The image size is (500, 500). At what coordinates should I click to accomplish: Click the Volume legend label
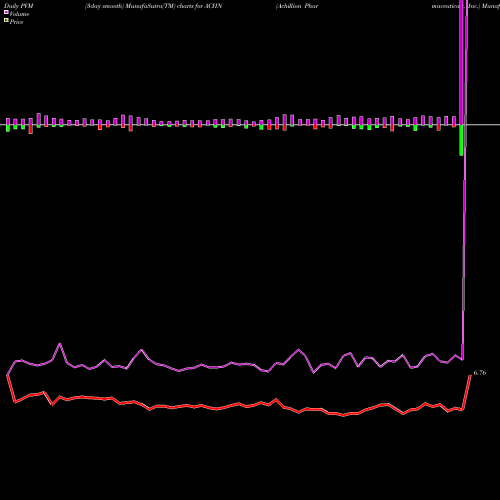click(19, 14)
